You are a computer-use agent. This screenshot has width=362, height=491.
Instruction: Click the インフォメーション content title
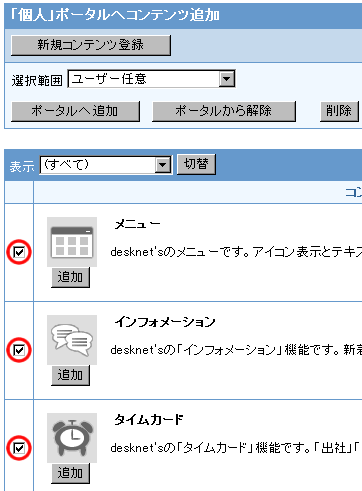point(165,322)
